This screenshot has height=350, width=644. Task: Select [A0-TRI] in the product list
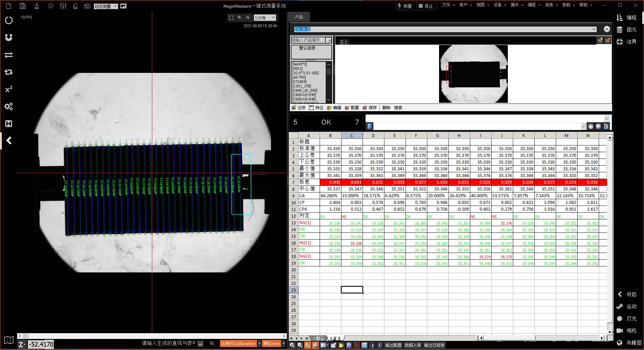coord(299,77)
